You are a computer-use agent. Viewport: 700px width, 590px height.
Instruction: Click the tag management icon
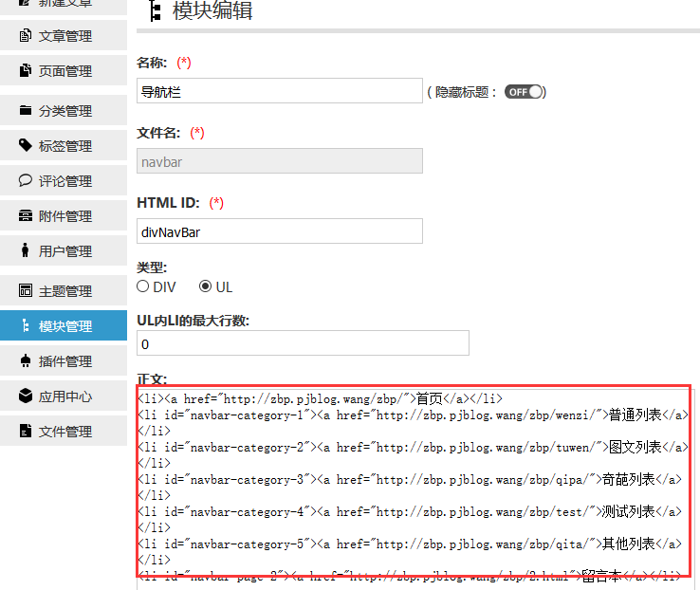26,145
